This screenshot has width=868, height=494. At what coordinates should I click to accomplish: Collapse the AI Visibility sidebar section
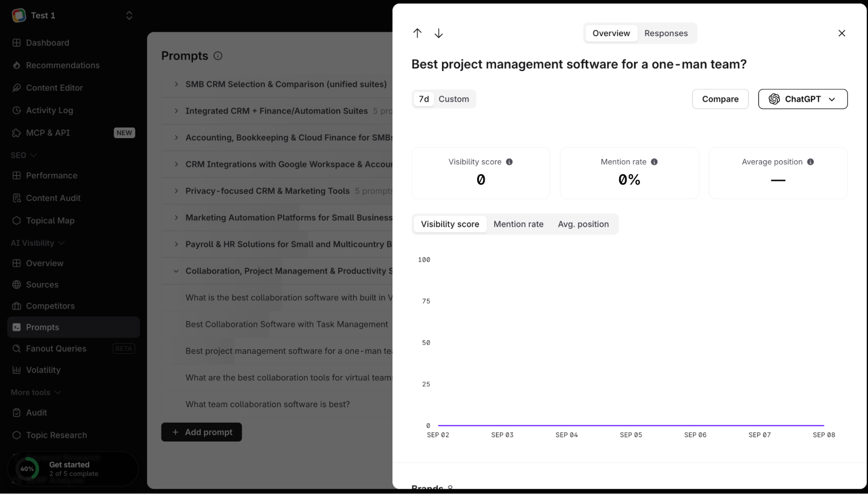pyautogui.click(x=38, y=243)
